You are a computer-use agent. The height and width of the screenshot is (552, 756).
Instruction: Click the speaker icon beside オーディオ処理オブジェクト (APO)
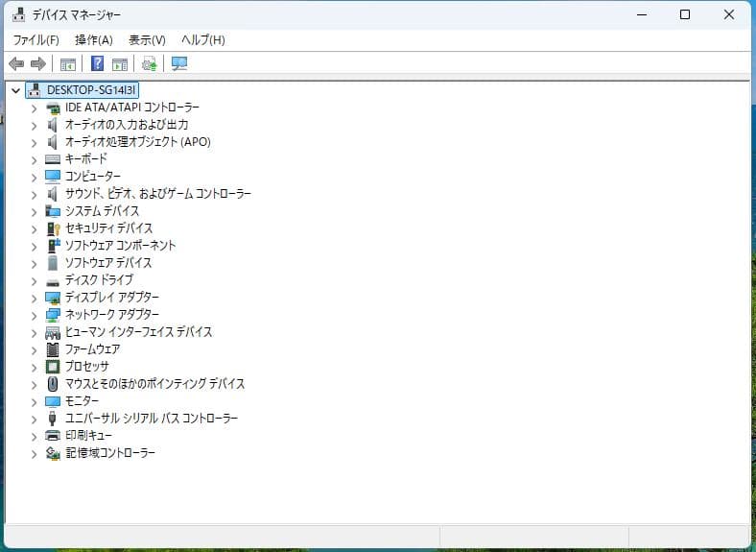[52, 142]
